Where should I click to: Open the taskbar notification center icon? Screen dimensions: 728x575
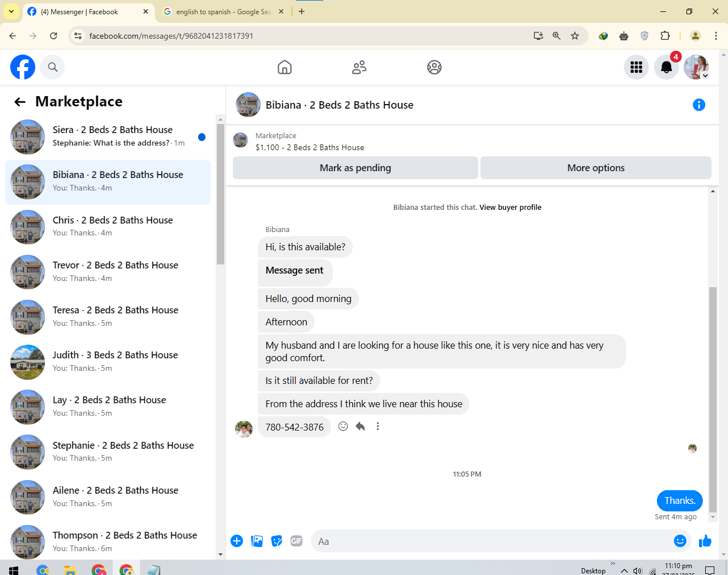pos(710,570)
